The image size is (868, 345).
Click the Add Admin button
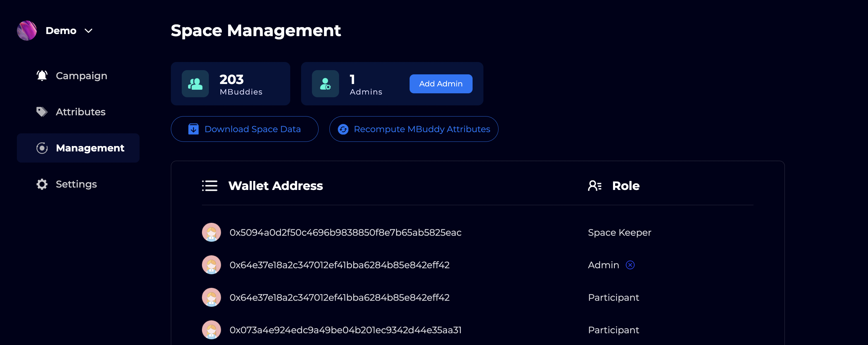pos(441,83)
